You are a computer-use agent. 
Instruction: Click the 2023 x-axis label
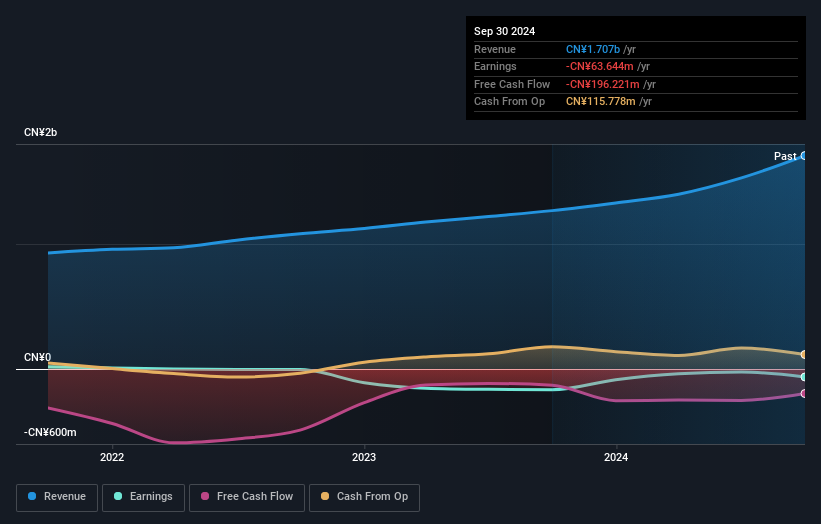(364, 457)
